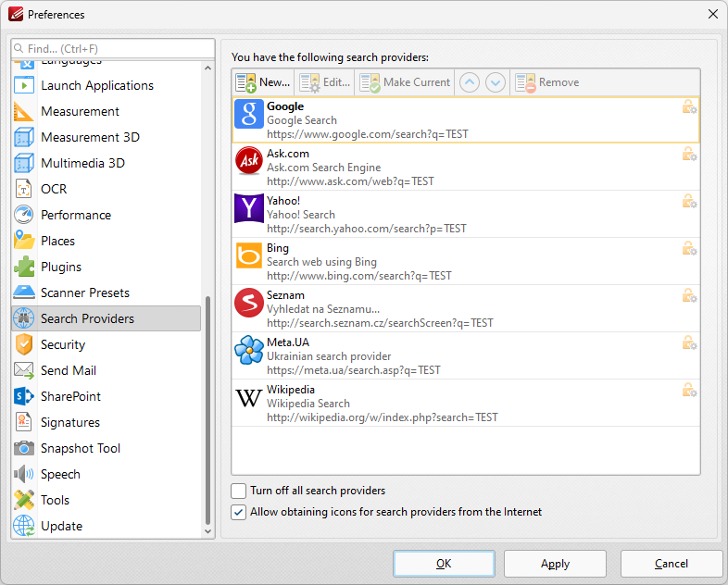728x585 pixels.
Task: Select the Search Providers category
Action: point(107,318)
